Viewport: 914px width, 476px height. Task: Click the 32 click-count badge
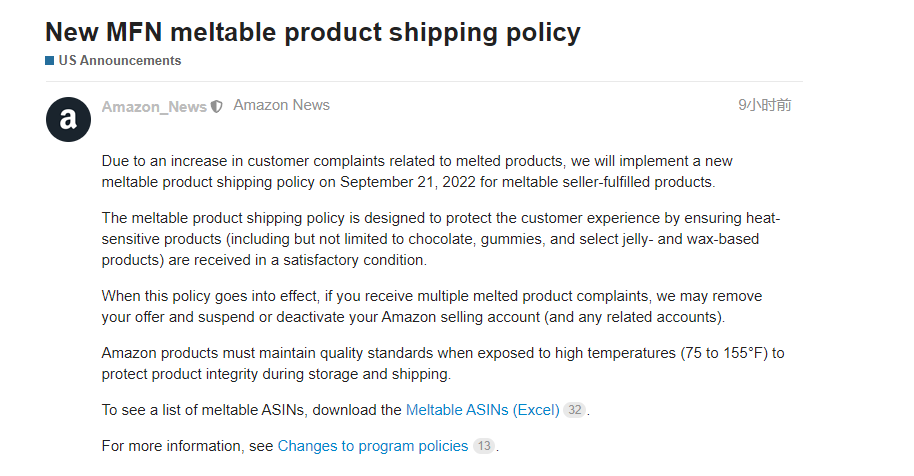click(x=574, y=410)
